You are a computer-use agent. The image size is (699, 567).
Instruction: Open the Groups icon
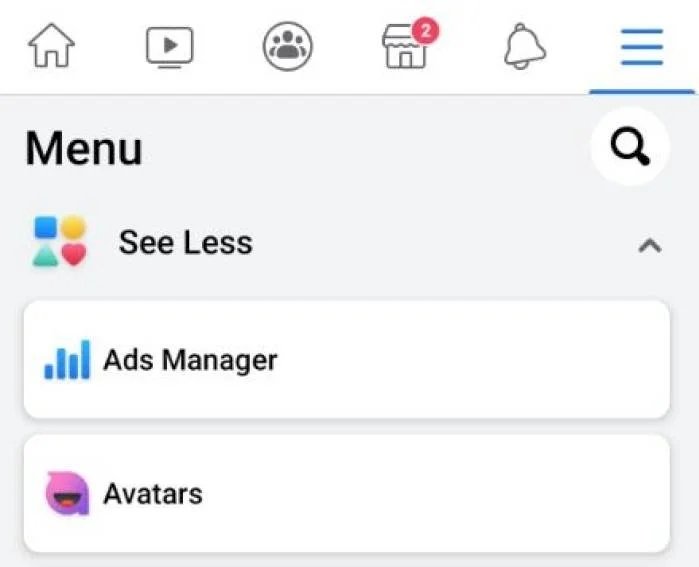click(x=288, y=46)
